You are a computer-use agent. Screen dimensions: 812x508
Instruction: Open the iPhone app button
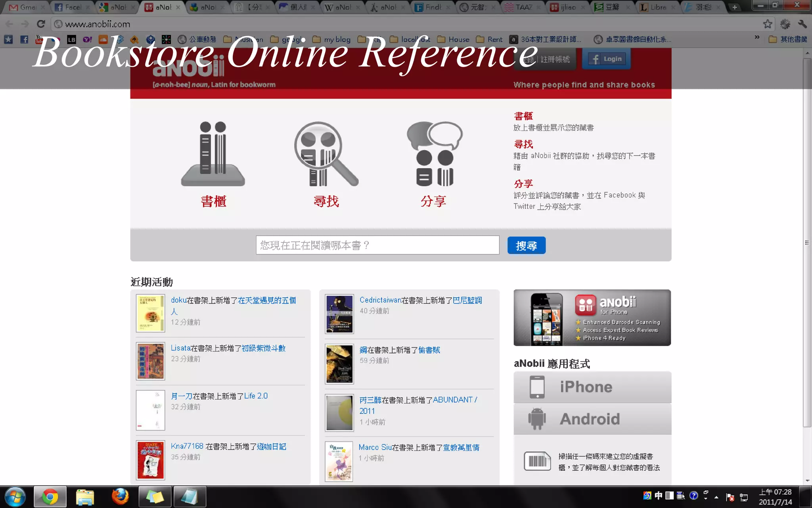click(592, 387)
